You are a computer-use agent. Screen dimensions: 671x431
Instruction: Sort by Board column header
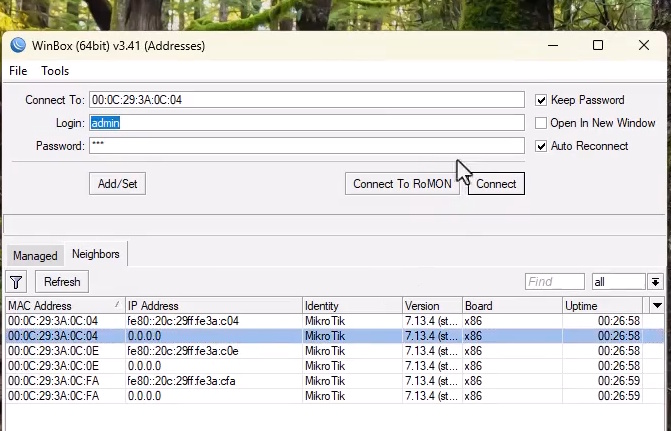(512, 306)
